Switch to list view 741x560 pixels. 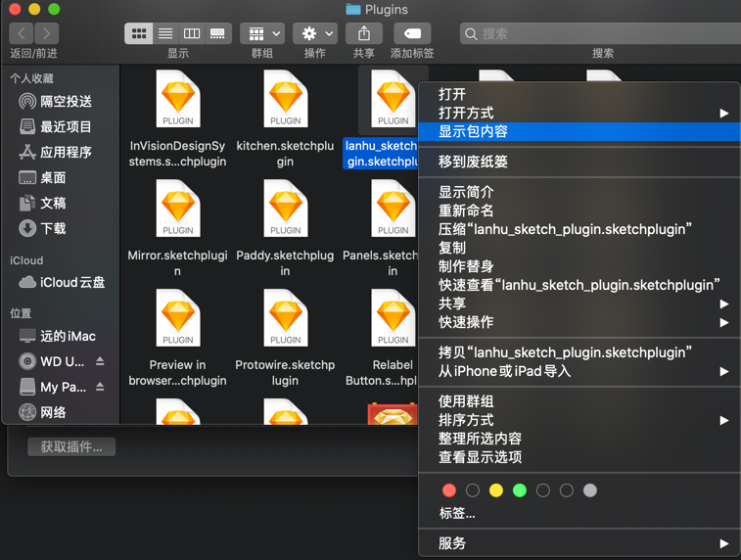pos(165,33)
